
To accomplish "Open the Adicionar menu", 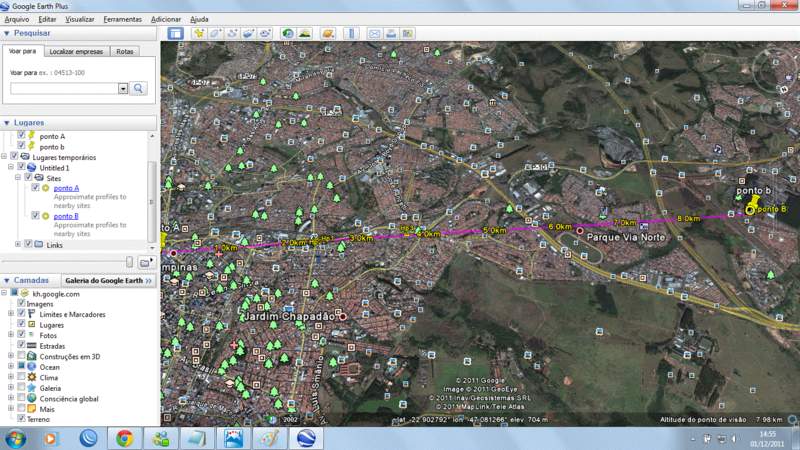I will 166,19.
